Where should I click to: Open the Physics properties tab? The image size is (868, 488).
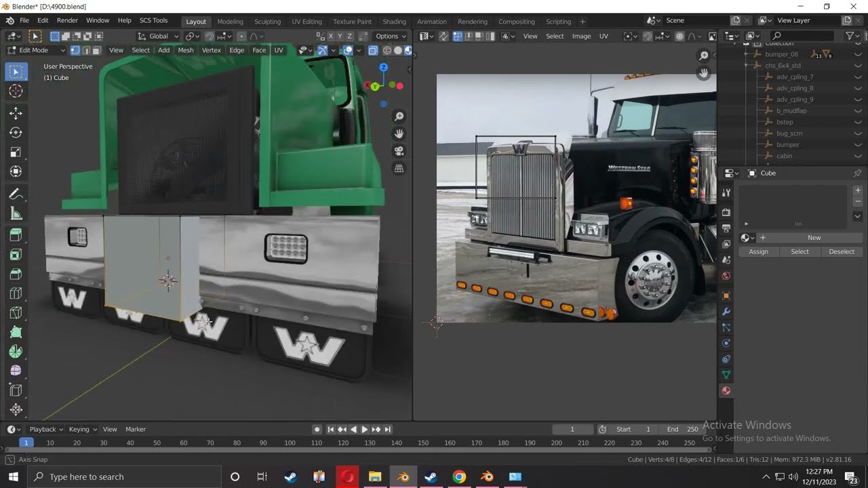pos(726,343)
